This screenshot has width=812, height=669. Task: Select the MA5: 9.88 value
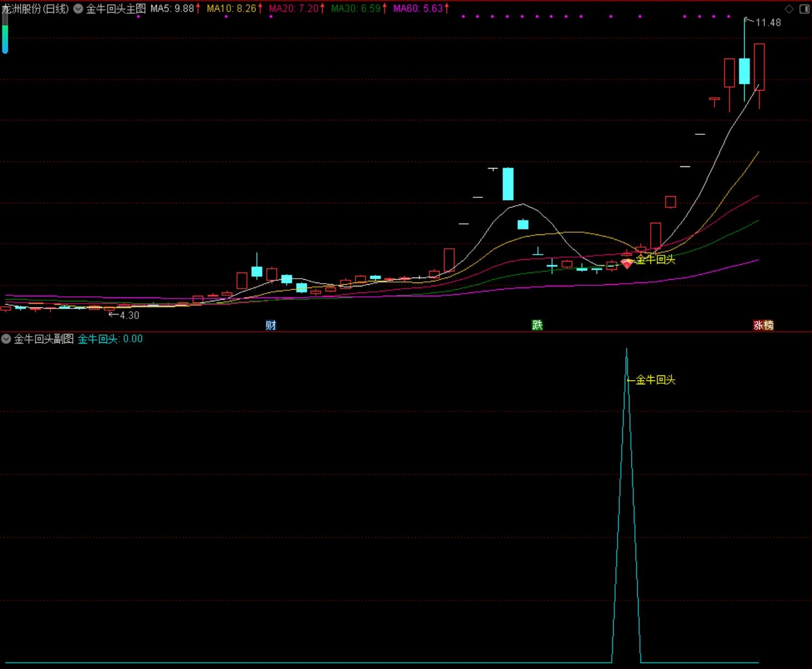(x=172, y=9)
